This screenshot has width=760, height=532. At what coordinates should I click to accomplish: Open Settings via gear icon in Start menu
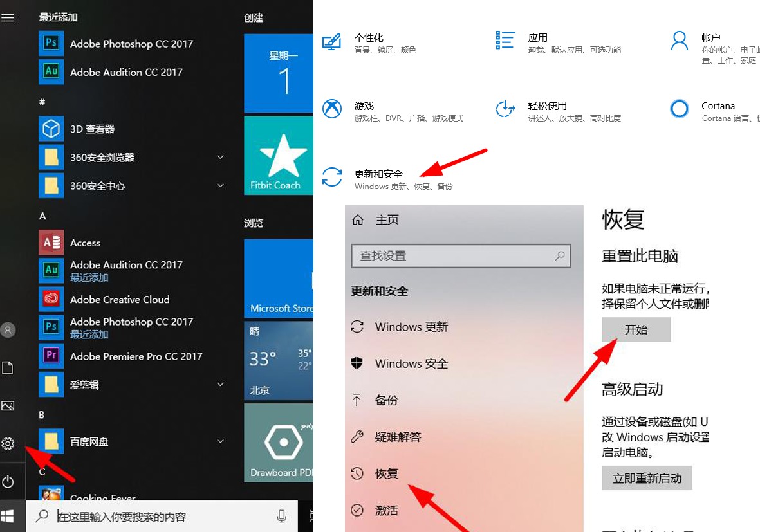tap(8, 443)
